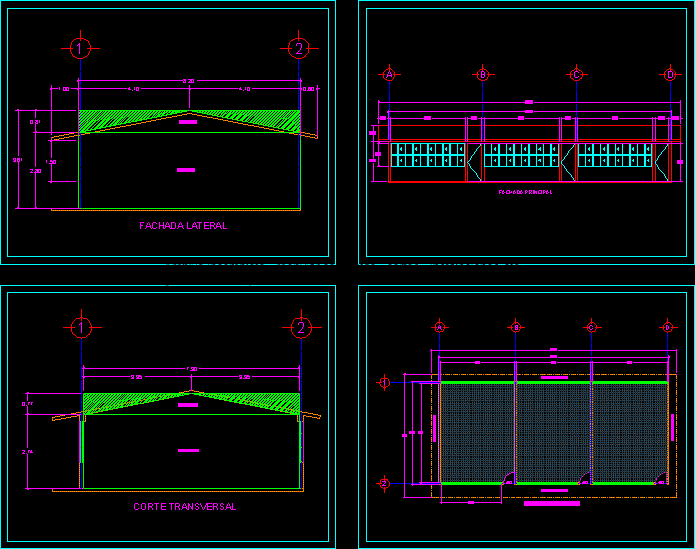
Task: Click grid bubble 2 in Fachada Lateral view
Action: (297, 47)
